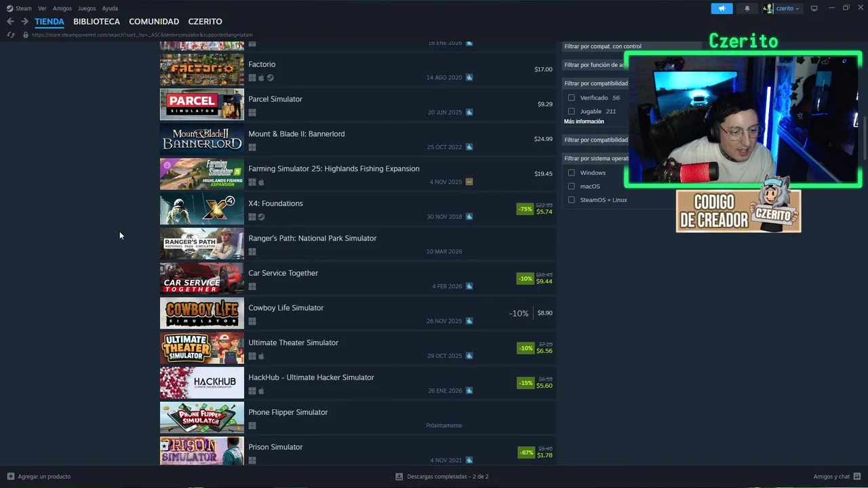Click the thumbs-up review icon for Factorio
The image size is (868, 488).
click(x=469, y=77)
